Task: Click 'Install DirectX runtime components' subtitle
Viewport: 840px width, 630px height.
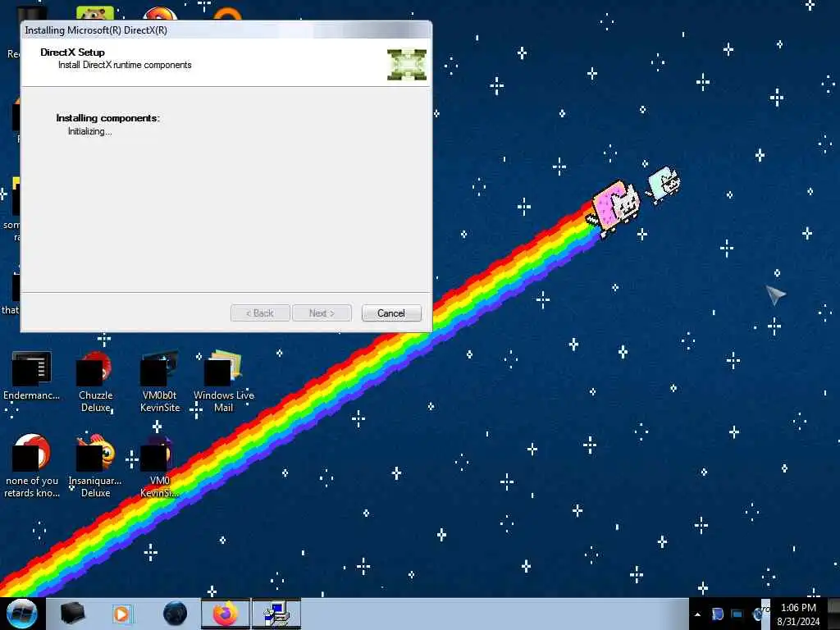Action: [125, 65]
